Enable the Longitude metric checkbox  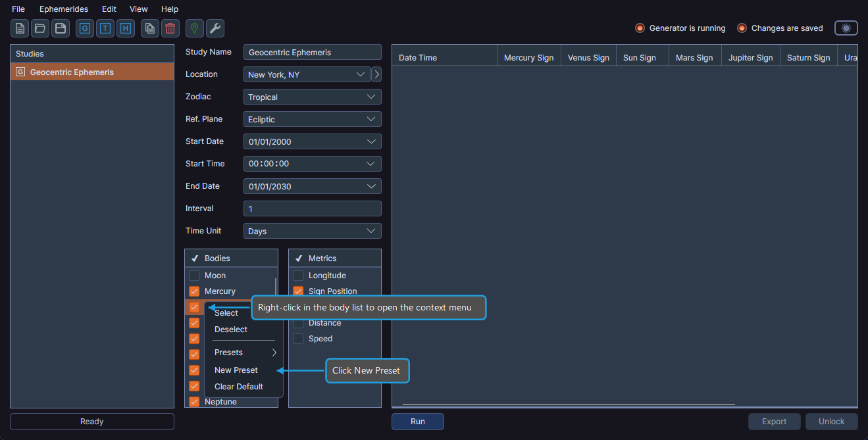click(298, 276)
